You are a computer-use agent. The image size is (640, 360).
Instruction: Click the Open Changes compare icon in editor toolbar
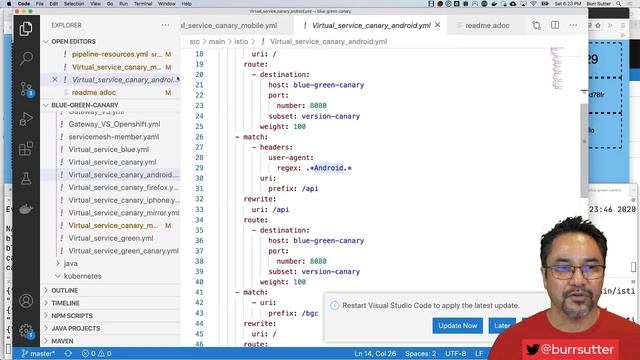536,25
